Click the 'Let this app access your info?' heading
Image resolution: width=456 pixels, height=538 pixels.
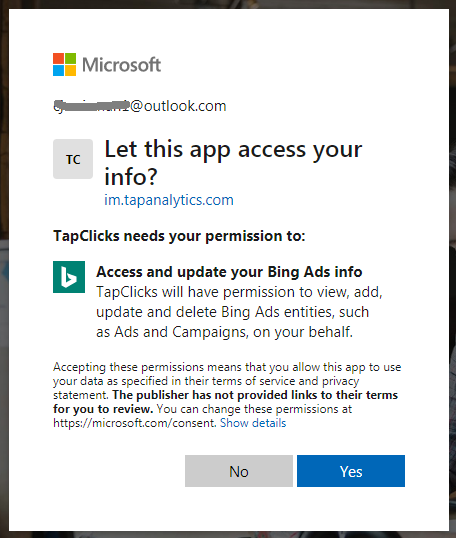tap(233, 163)
